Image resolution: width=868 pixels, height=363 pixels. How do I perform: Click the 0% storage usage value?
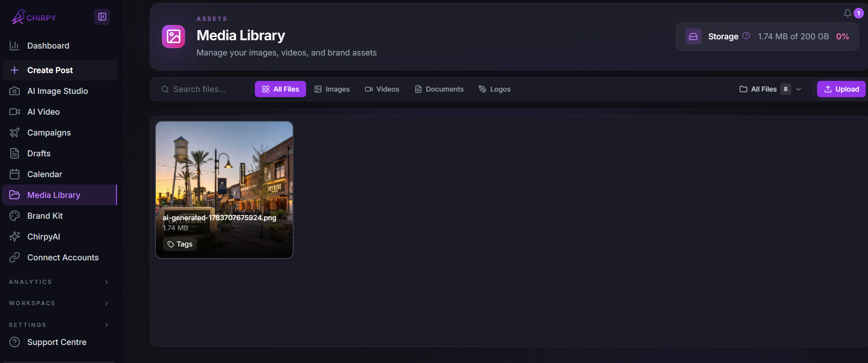click(x=843, y=37)
